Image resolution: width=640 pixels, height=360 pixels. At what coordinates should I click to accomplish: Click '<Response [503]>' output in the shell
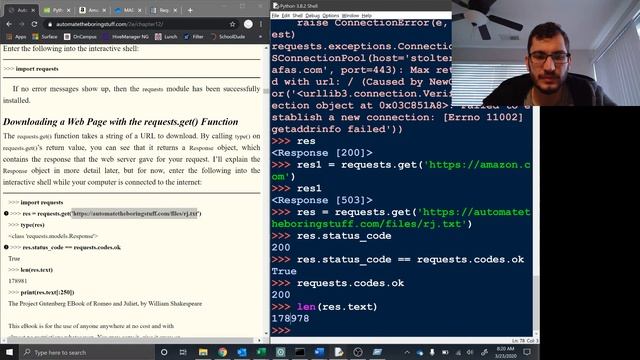(x=322, y=200)
